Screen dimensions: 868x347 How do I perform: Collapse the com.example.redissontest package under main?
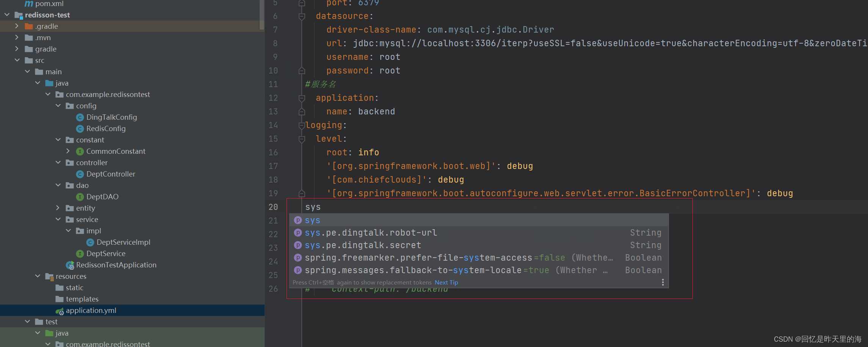click(48, 94)
